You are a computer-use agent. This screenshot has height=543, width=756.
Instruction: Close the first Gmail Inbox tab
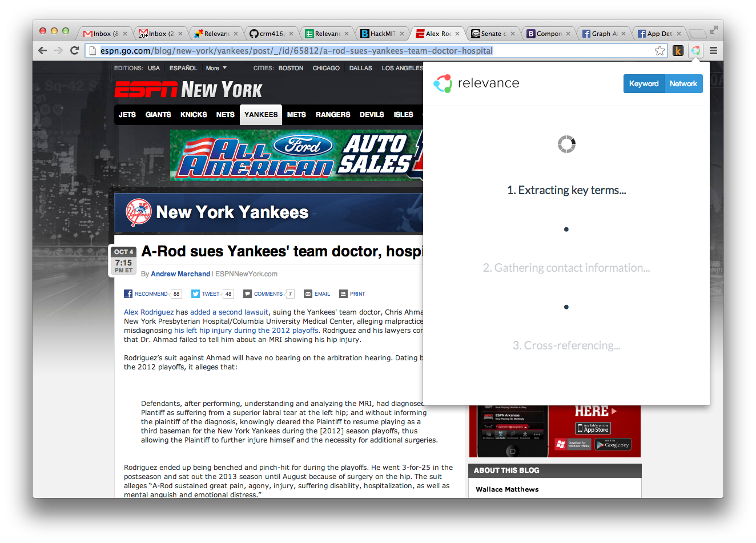(x=125, y=34)
